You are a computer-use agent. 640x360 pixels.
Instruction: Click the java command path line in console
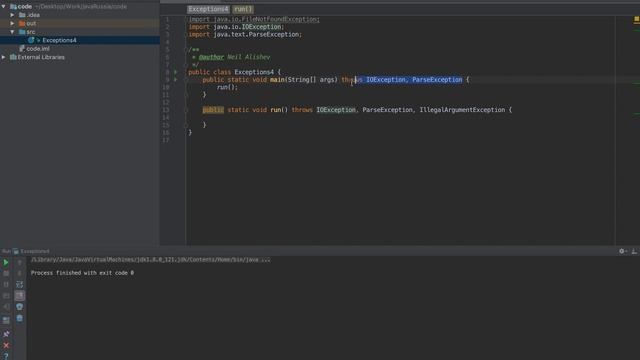[x=151, y=260]
